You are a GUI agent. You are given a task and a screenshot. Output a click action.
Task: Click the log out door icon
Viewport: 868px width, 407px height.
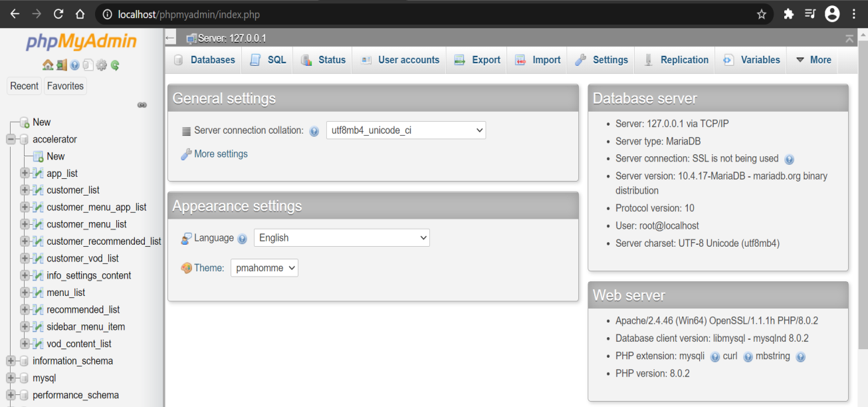(61, 65)
